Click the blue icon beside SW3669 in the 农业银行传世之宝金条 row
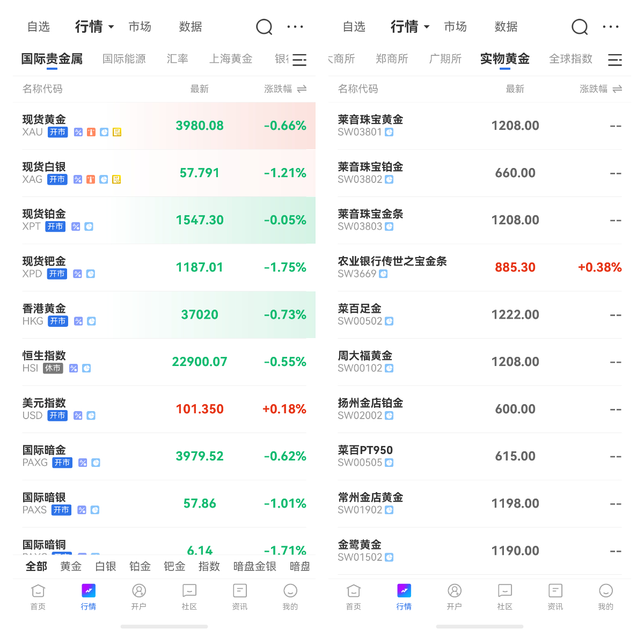This screenshot has height=644, width=644. point(383,274)
